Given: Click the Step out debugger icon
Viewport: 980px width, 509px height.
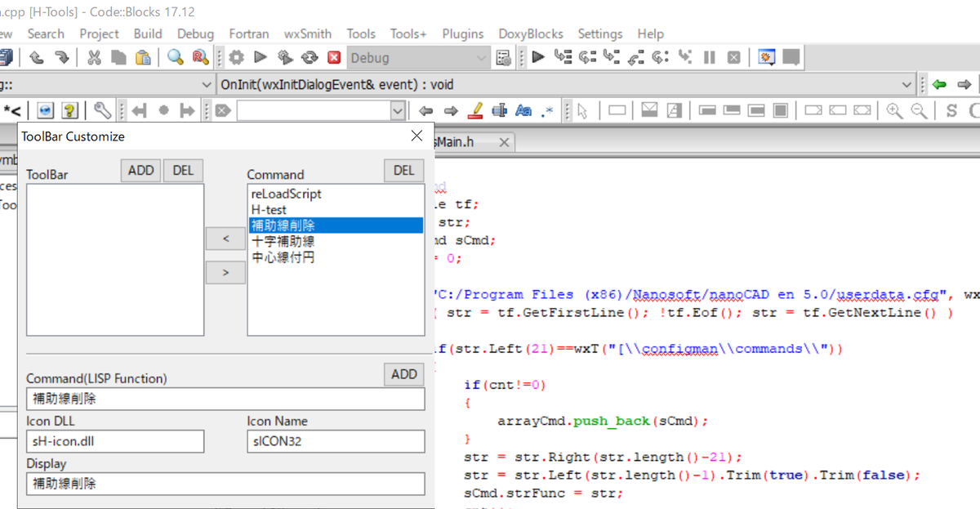Looking at the screenshot, I should (x=636, y=57).
